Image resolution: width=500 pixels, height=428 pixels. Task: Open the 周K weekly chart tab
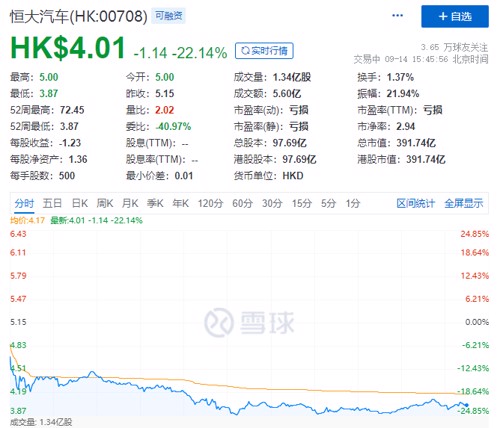[105, 203]
